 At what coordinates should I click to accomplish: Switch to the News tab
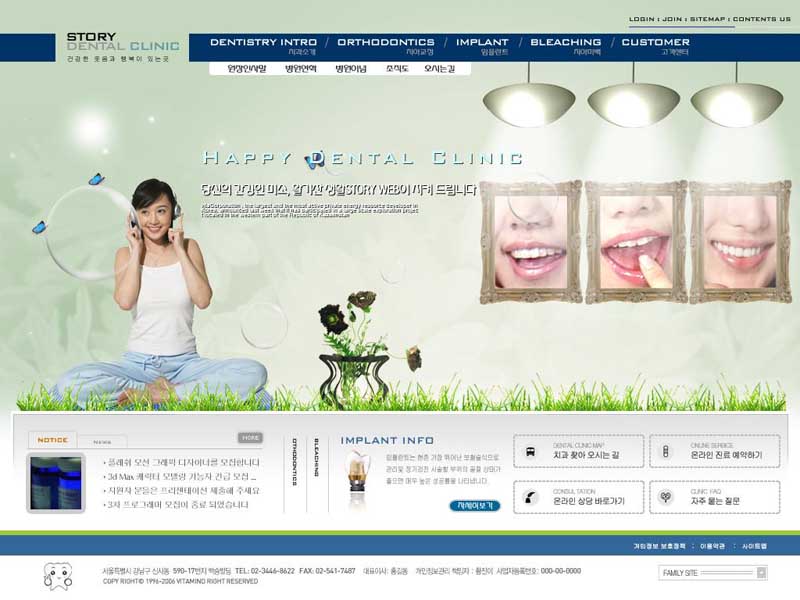[102, 441]
